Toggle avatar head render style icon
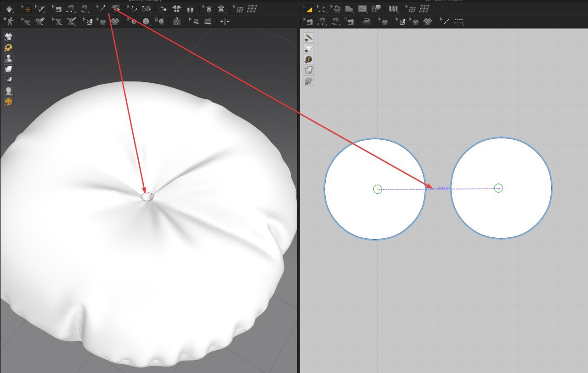This screenshot has height=373, width=588. click(x=9, y=91)
